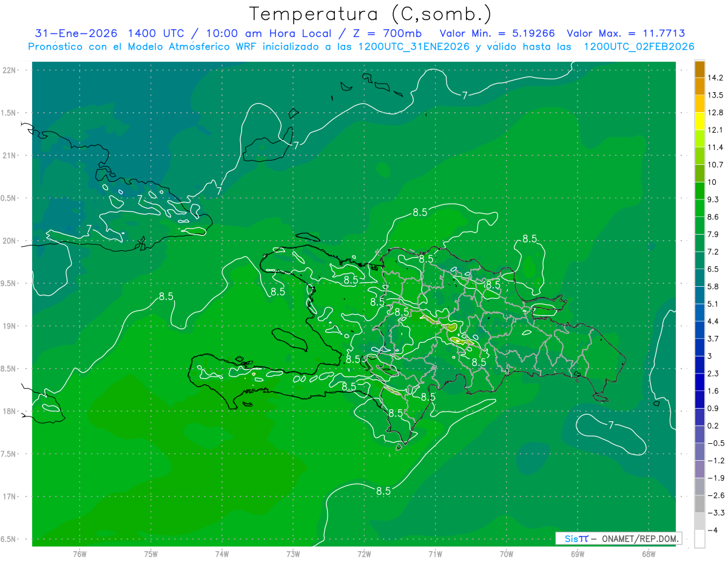The width and height of the screenshot is (728, 562).
Task: Click legend value '3.7'
Action: pyautogui.click(x=713, y=338)
